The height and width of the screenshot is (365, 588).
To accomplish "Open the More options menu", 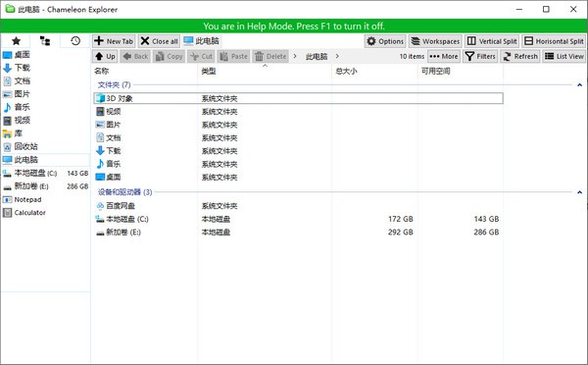I will pyautogui.click(x=444, y=56).
